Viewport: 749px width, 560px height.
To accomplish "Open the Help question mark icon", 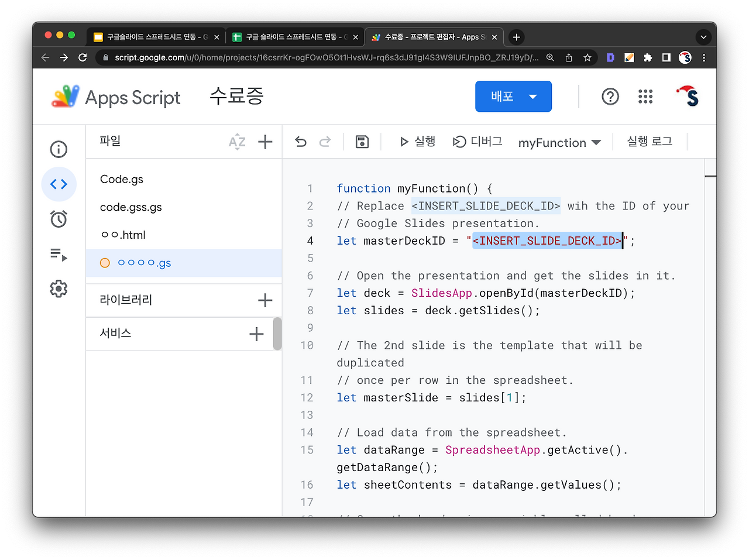I will coord(610,97).
